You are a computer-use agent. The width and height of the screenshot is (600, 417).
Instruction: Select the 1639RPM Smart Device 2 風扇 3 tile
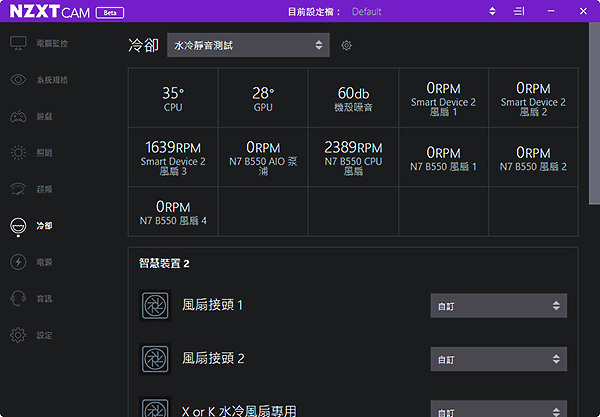pos(173,157)
